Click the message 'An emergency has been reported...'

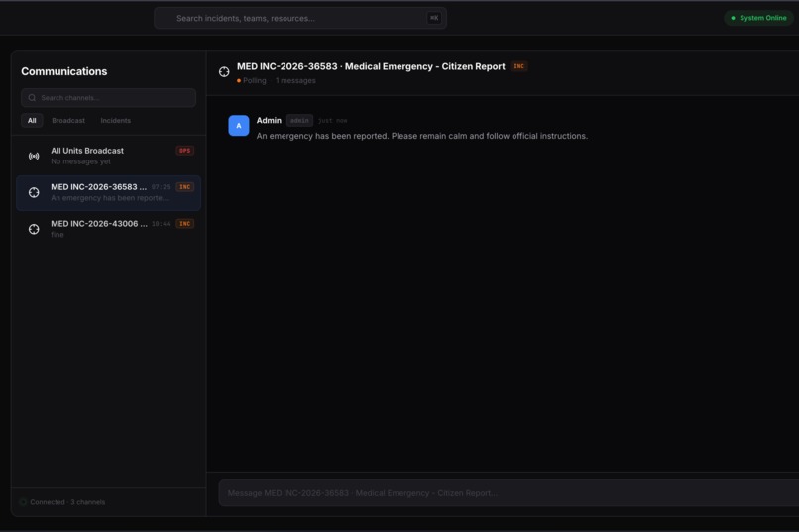(x=422, y=136)
